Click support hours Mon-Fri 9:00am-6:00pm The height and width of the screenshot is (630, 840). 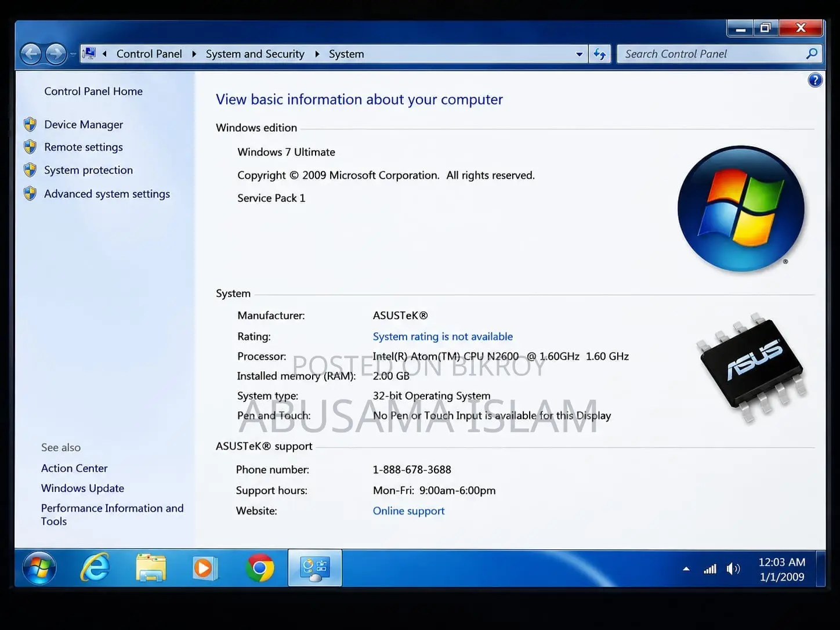point(434,490)
